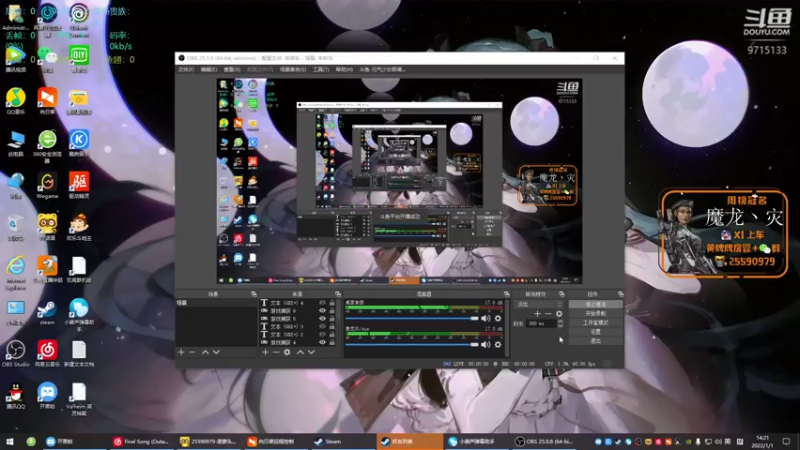Viewport: 800px width, 450px height.
Task: Click the 退出 exit button in controls
Action: 595,341
